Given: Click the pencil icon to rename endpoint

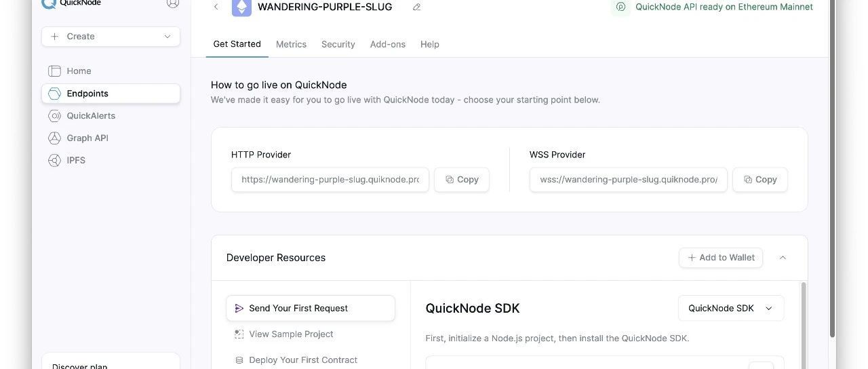Looking at the screenshot, I should tap(416, 7).
